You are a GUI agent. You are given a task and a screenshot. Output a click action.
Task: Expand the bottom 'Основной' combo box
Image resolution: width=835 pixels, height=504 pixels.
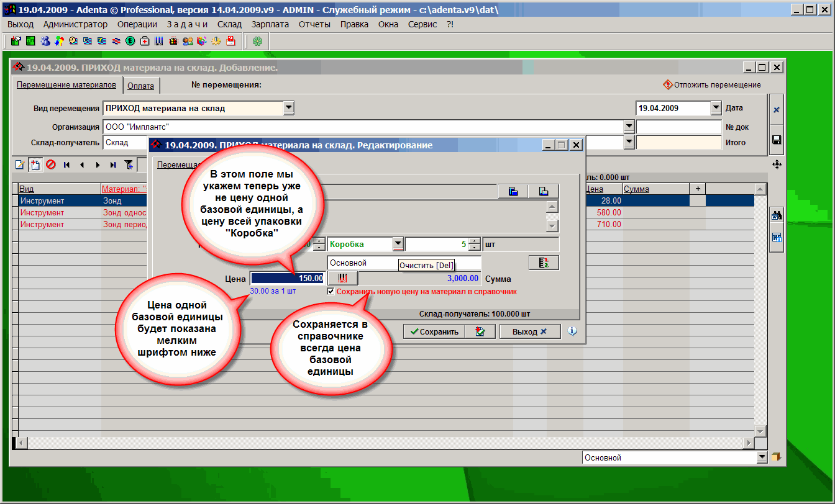[x=762, y=457]
